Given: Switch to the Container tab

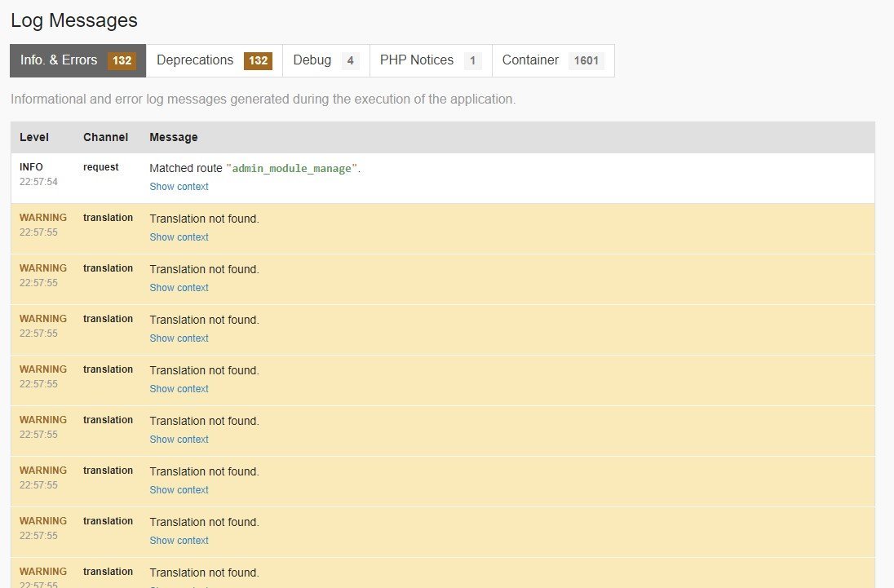Looking at the screenshot, I should [553, 60].
